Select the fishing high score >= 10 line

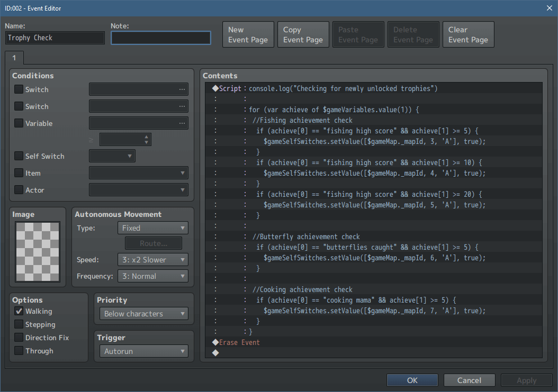(374, 162)
